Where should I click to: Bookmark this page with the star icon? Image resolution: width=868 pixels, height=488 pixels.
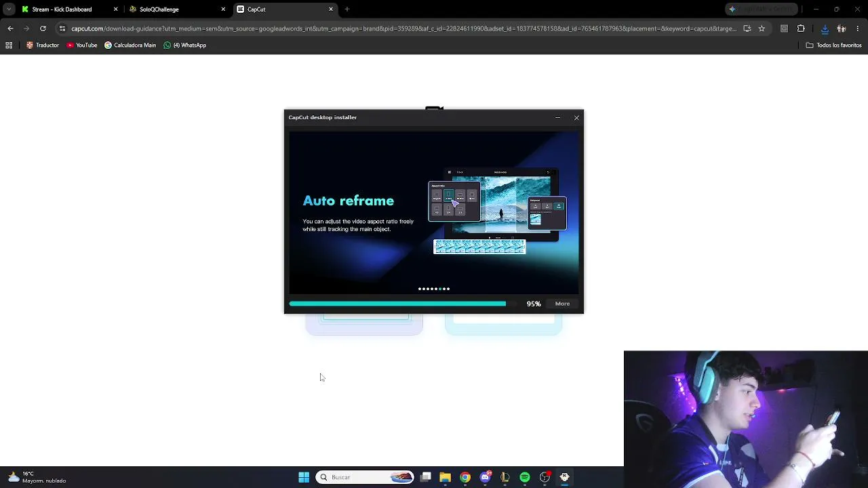coord(762,28)
